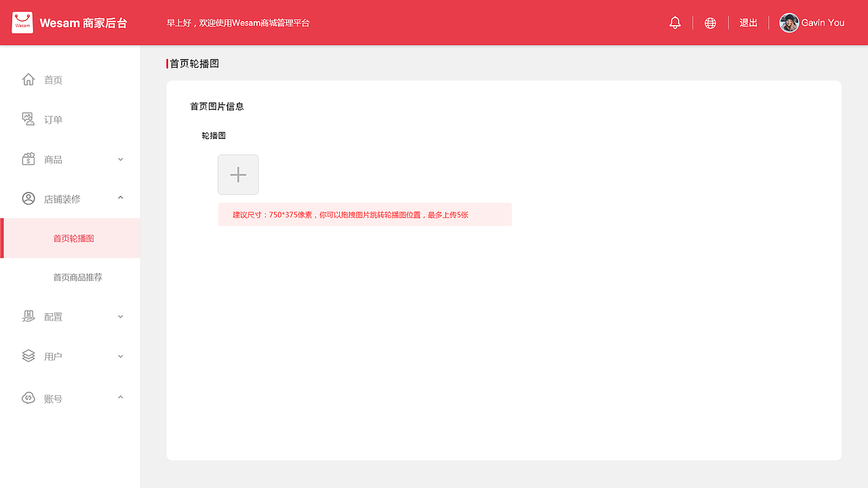Expand the 商品 menu chevron
868x488 pixels.
120,159
